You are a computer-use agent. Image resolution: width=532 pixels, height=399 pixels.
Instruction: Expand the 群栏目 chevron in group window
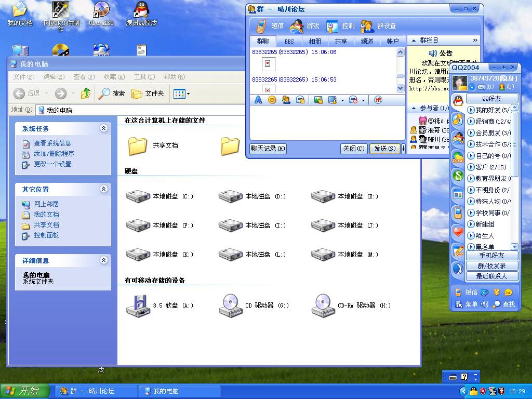tap(475, 41)
